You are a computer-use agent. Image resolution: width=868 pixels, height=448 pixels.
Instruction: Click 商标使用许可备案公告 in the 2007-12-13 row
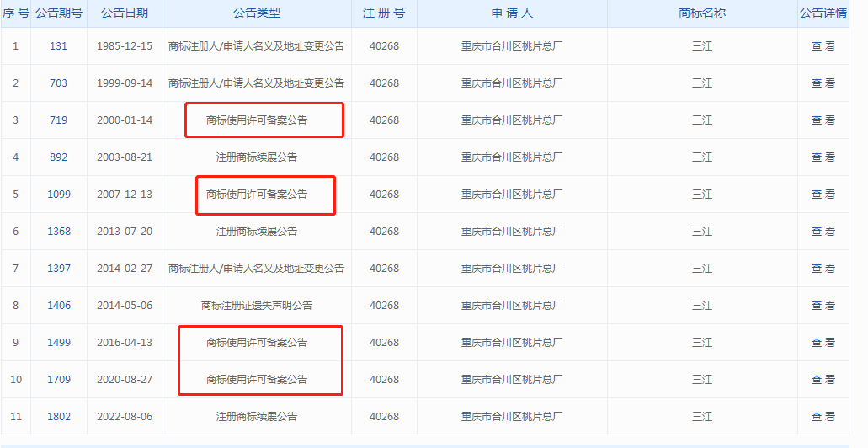click(x=257, y=195)
